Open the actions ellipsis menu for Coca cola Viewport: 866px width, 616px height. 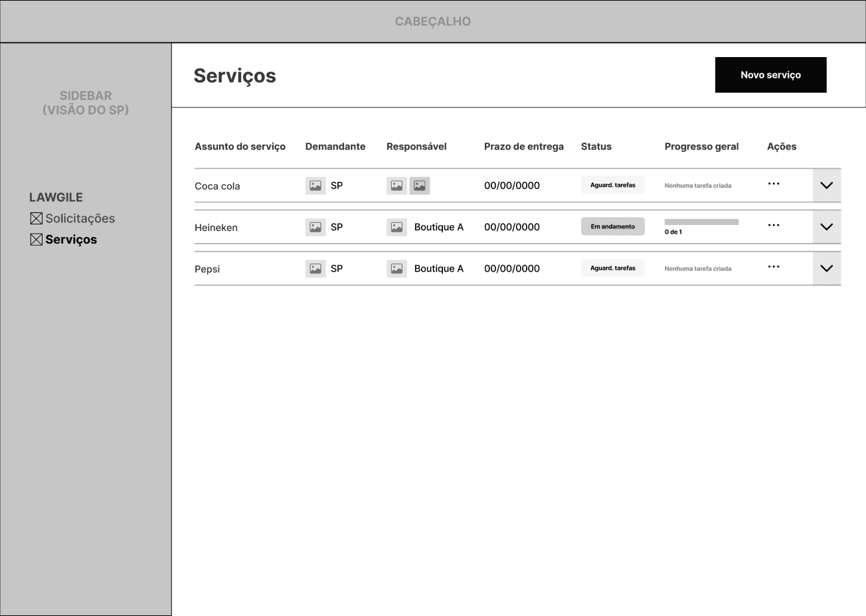(774, 184)
